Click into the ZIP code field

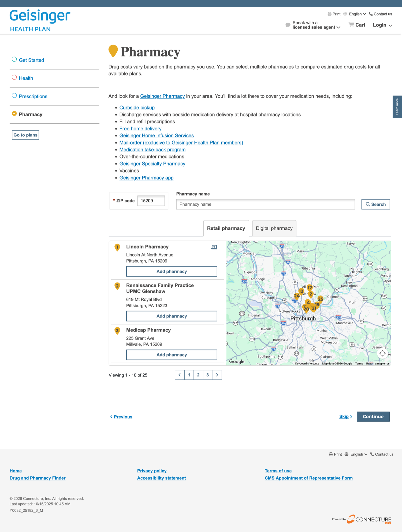point(151,201)
